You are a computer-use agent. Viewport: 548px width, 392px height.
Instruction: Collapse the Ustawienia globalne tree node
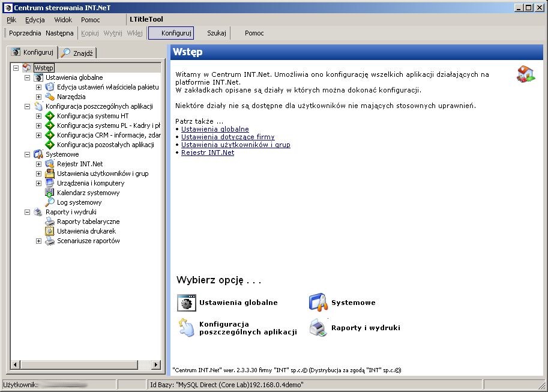27,77
